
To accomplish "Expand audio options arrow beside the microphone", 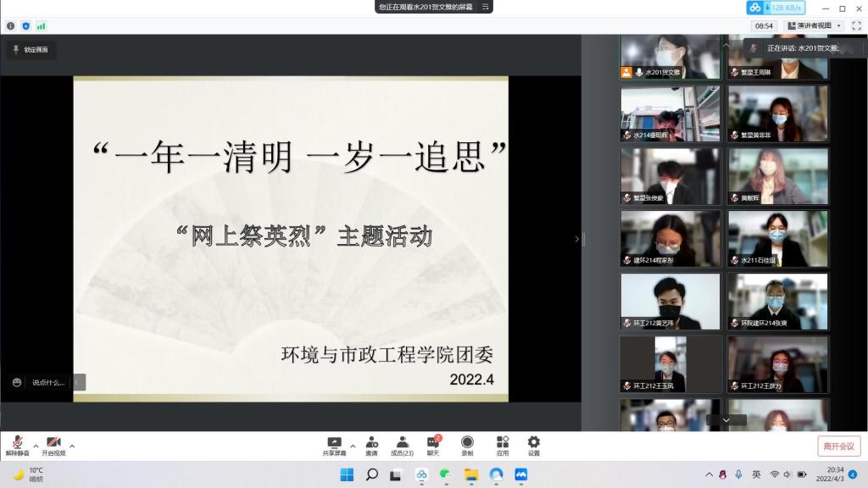I will [36, 446].
